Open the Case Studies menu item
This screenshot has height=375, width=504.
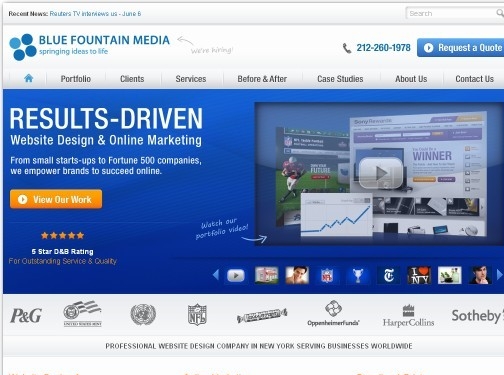tap(340, 79)
